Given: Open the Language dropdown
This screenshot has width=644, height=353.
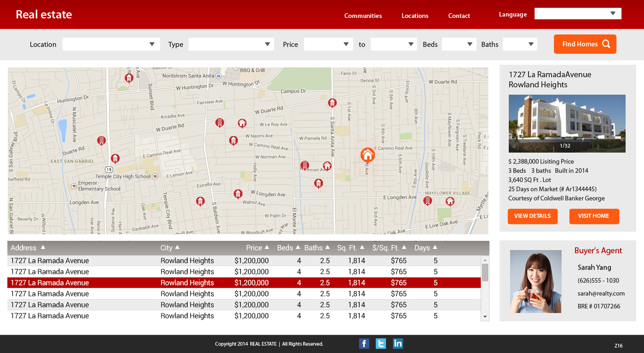Looking at the screenshot, I should click(578, 14).
